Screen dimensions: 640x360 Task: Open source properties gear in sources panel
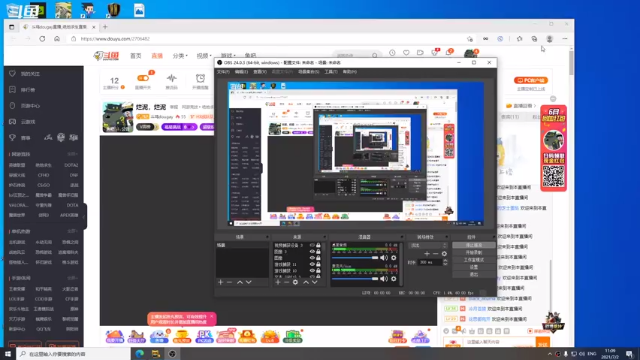coord(295,282)
